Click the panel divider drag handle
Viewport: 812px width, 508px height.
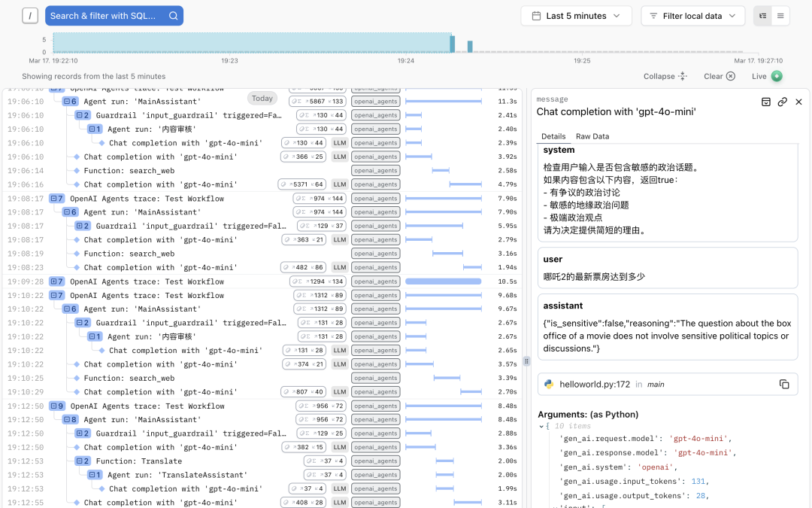click(526, 361)
